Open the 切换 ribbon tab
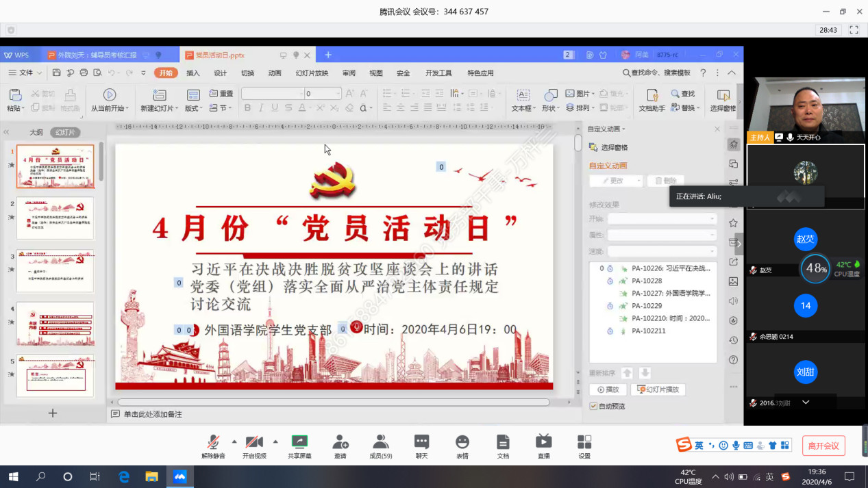The height and width of the screenshot is (488, 868). coord(247,73)
